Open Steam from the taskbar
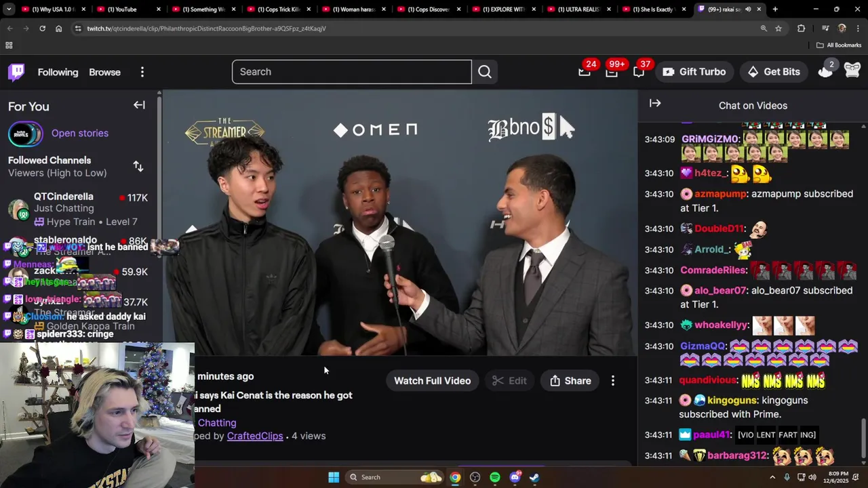Image resolution: width=868 pixels, height=488 pixels. coord(535,477)
